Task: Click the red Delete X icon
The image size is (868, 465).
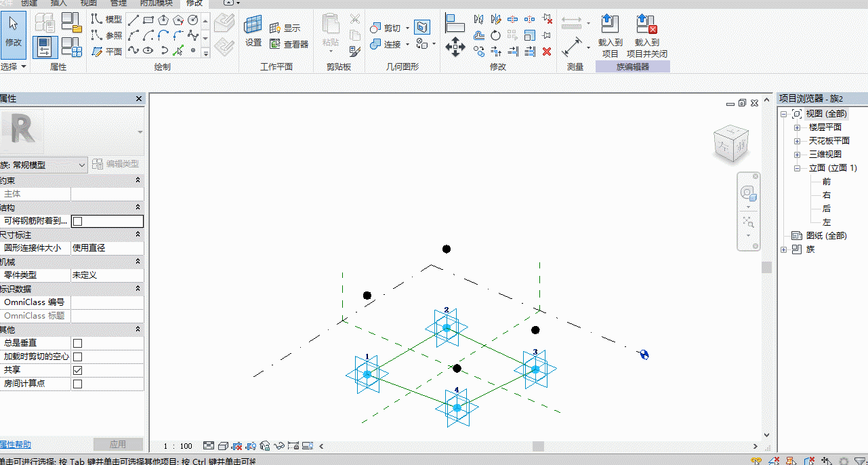Action: point(547,52)
